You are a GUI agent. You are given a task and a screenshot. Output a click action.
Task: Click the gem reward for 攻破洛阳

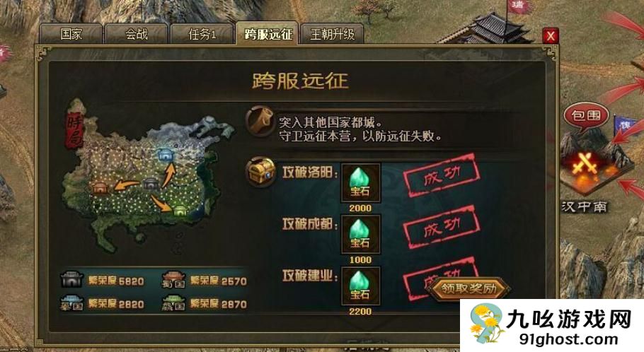click(x=361, y=183)
